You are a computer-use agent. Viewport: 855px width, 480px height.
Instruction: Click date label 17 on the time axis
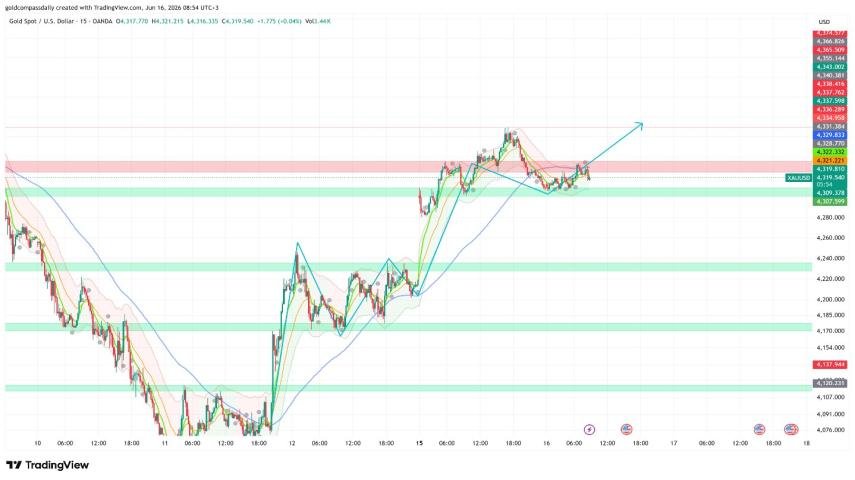tap(673, 443)
